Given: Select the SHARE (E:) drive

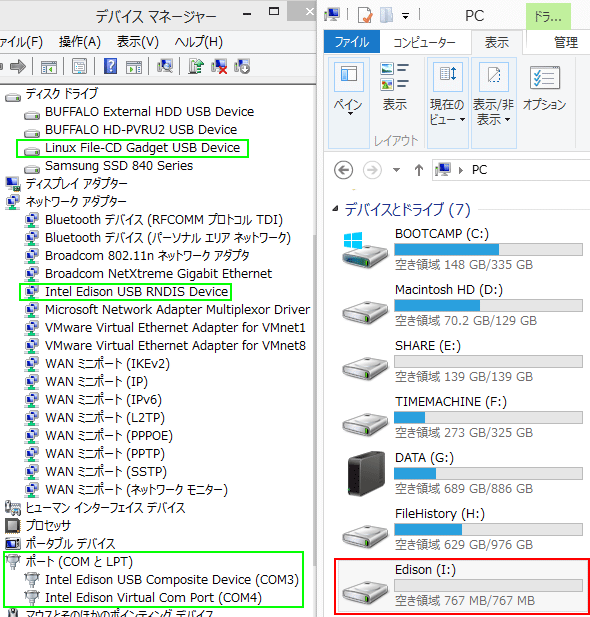Looking at the screenshot, I should (461, 361).
